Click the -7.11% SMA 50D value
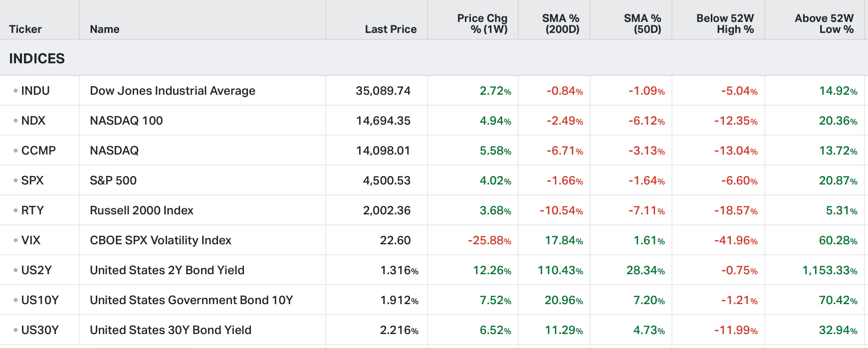Image resolution: width=868 pixels, height=348 pixels. coord(647,210)
